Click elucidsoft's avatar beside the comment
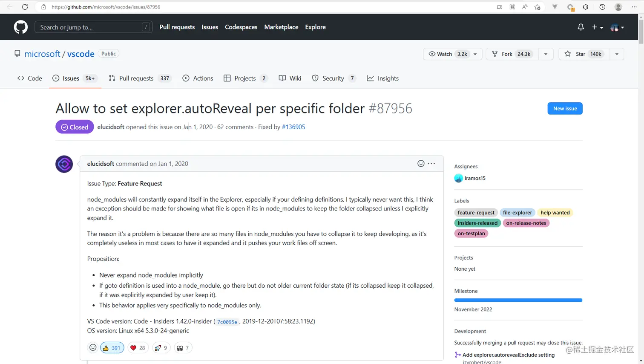Viewport: 644px width, 364px height. [x=64, y=164]
